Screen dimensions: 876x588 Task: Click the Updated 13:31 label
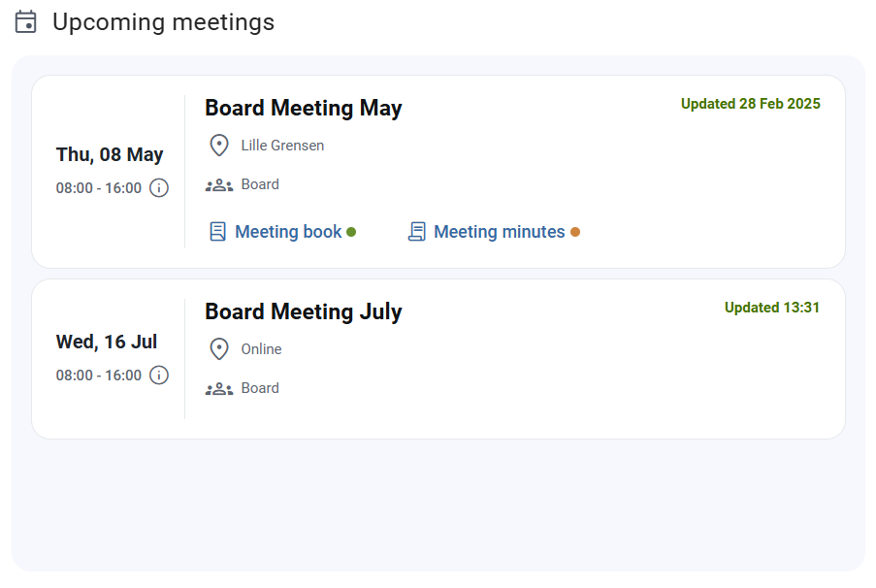pyautogui.click(x=772, y=308)
